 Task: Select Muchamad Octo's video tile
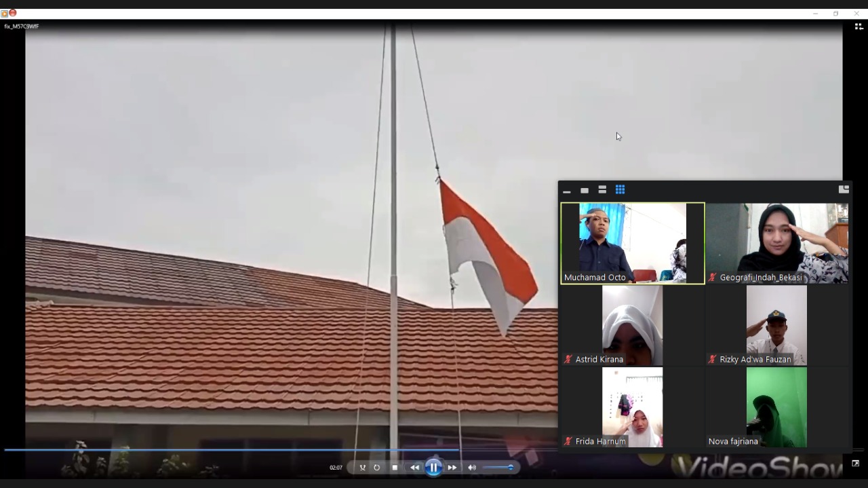point(633,242)
